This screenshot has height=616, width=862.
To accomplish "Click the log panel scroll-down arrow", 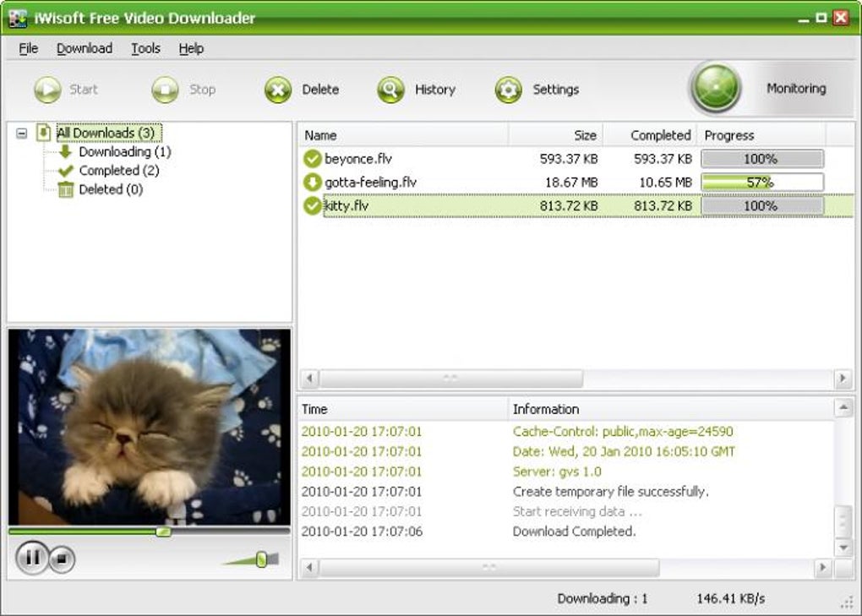I will click(843, 548).
